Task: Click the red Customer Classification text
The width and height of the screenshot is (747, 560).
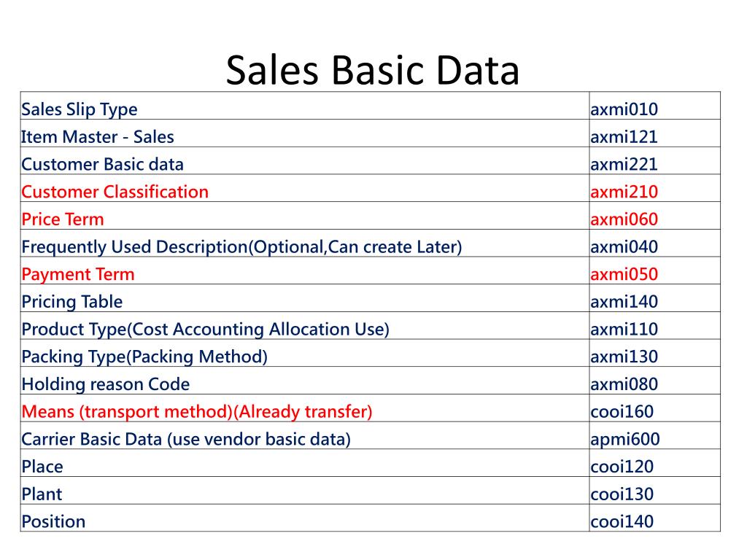Action: tap(115, 192)
